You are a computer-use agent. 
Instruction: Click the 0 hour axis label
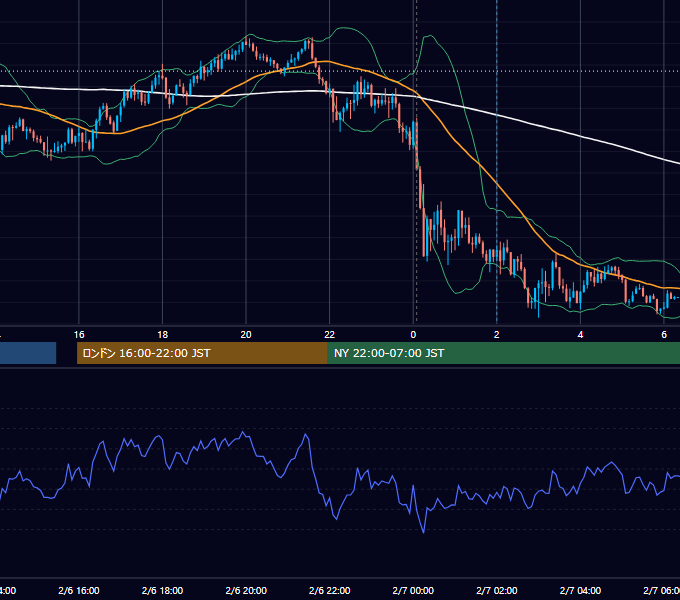[x=413, y=335]
